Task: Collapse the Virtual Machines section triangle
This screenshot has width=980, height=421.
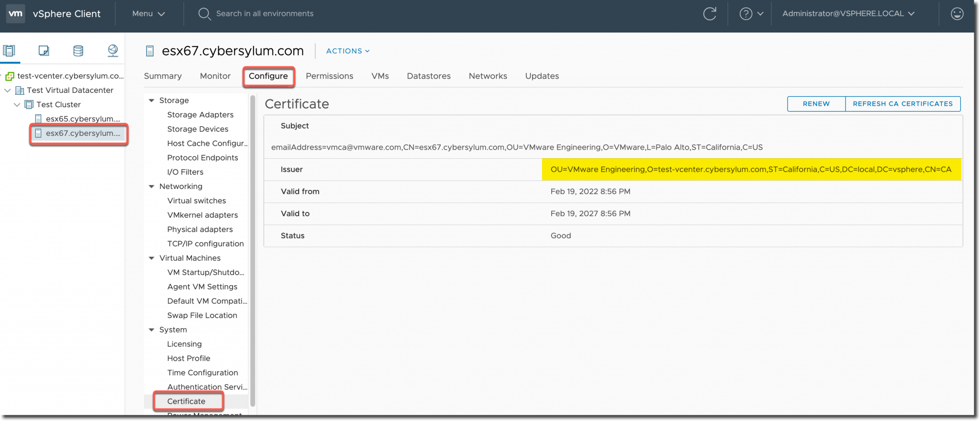Action: pos(152,258)
